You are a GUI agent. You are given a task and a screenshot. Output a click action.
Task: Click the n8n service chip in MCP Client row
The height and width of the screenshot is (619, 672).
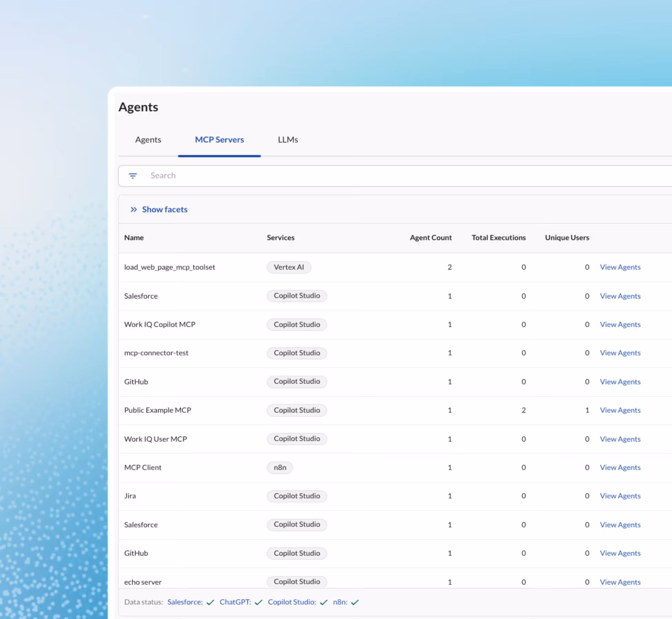280,467
